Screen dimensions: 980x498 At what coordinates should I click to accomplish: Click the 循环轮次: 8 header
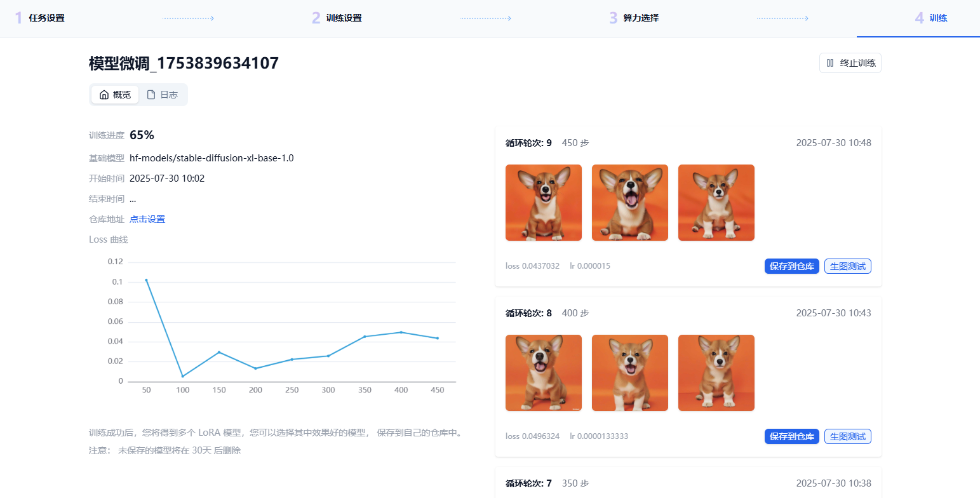coord(528,313)
